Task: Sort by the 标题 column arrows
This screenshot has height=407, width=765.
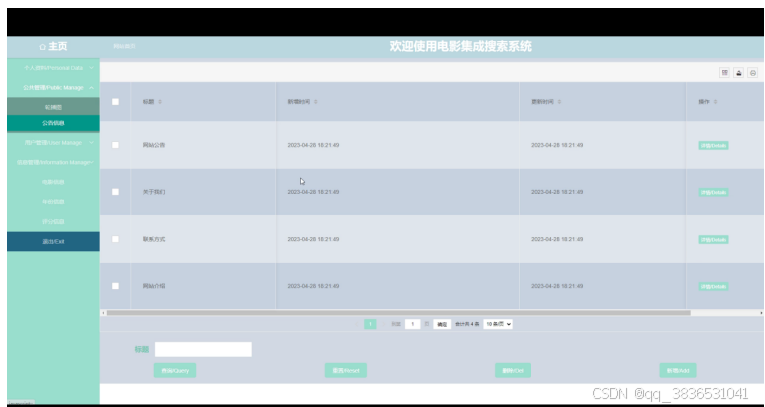Action: pyautogui.click(x=160, y=102)
